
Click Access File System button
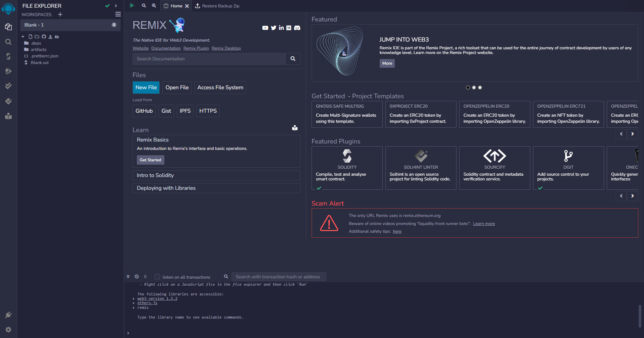pyautogui.click(x=220, y=88)
